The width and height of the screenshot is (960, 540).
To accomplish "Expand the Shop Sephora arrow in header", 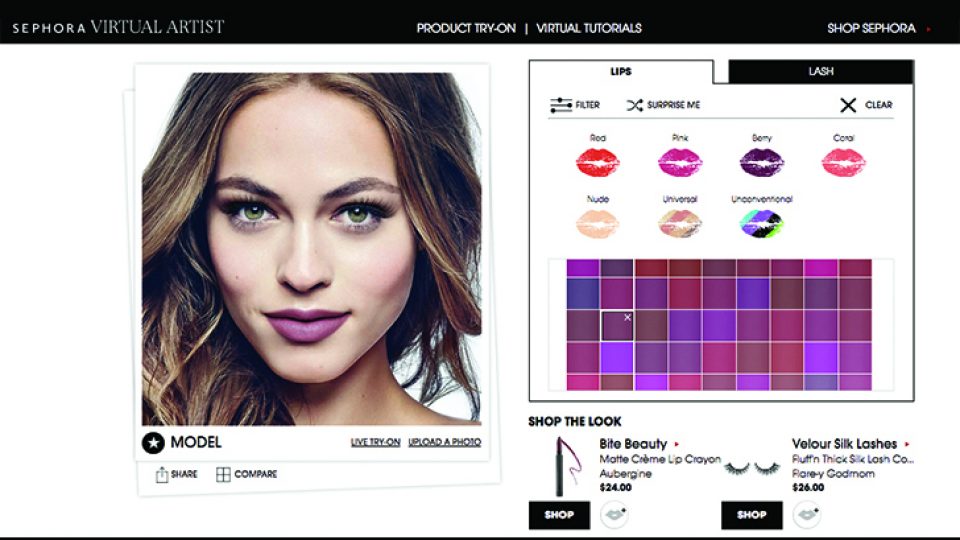I will 929,29.
